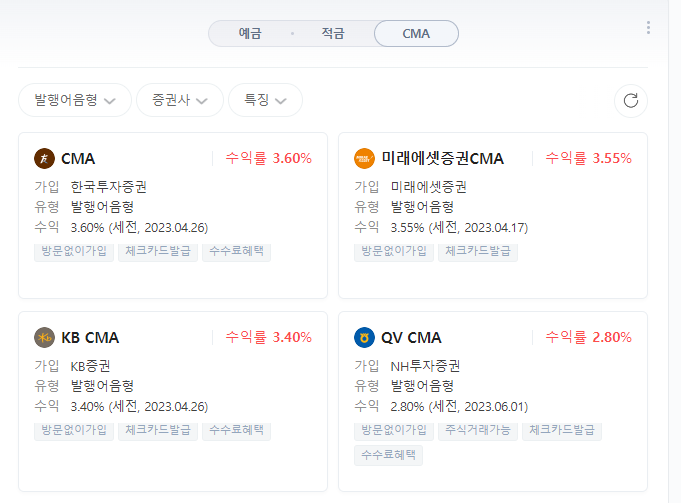This screenshot has height=503, width=681.
Task: Click the KB증권 provider name
Action: click(x=90, y=366)
